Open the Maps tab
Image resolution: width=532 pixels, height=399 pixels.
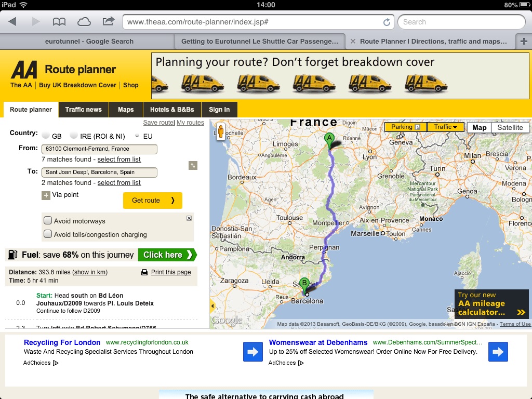pos(126,110)
